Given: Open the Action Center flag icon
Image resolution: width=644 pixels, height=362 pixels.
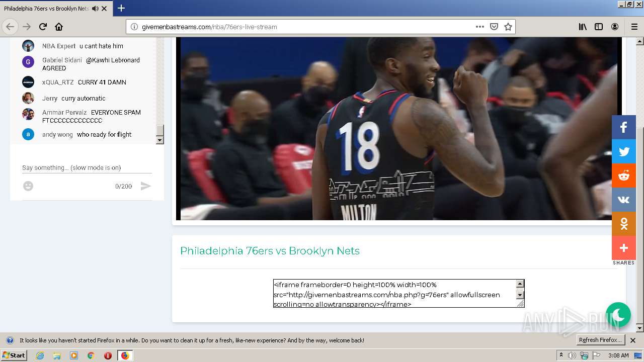Looking at the screenshot, I should (x=596, y=355).
